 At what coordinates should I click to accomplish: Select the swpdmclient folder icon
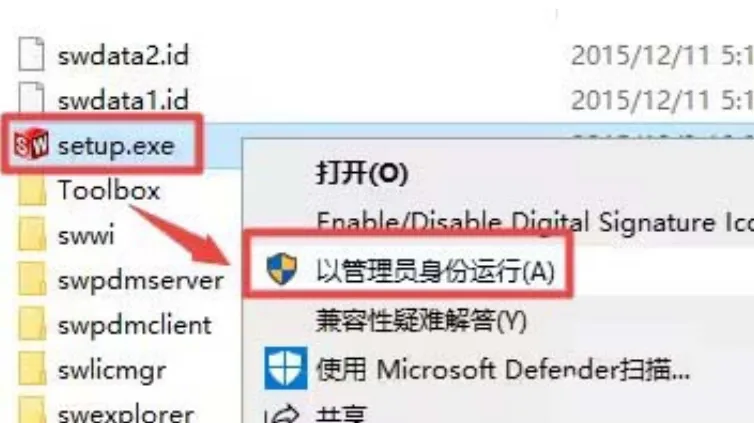point(32,324)
